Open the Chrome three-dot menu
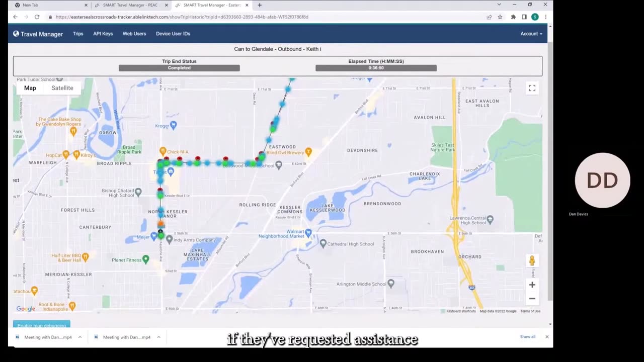This screenshot has height=362, width=644. (545, 17)
